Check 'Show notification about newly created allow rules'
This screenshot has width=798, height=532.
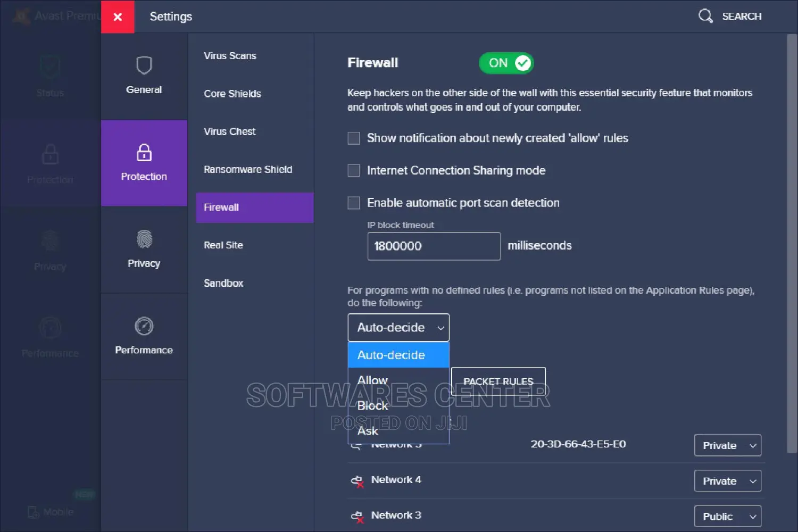click(354, 138)
